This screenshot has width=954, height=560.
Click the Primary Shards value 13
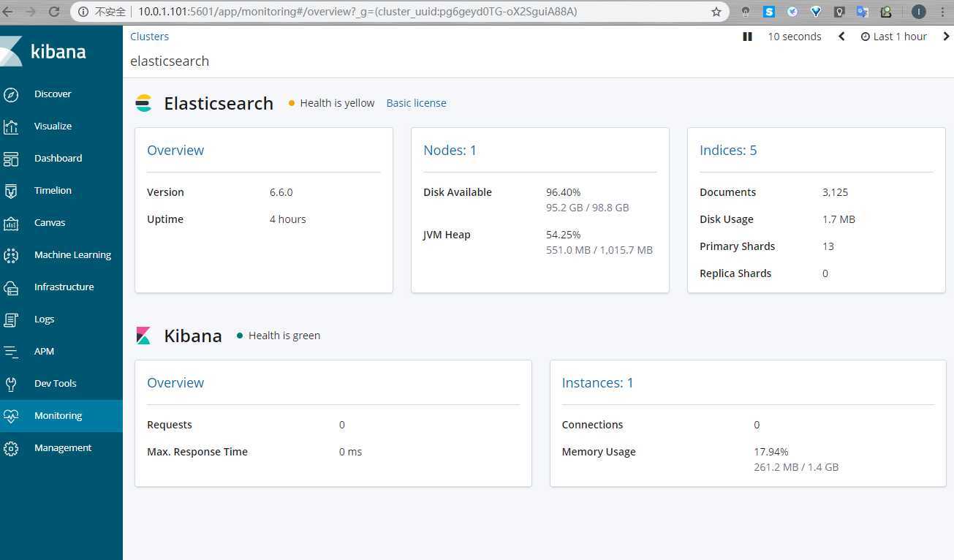(x=828, y=246)
